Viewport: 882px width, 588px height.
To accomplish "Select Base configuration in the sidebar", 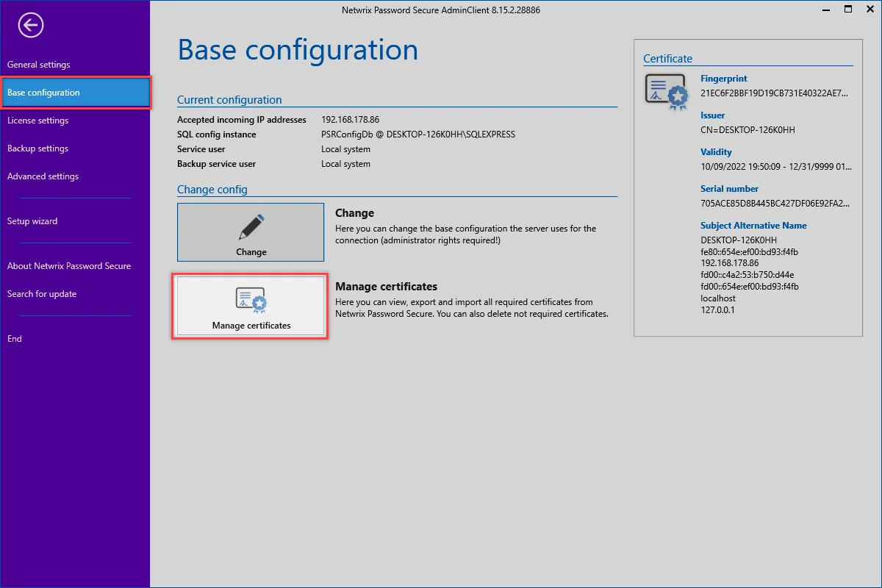I will (x=75, y=93).
